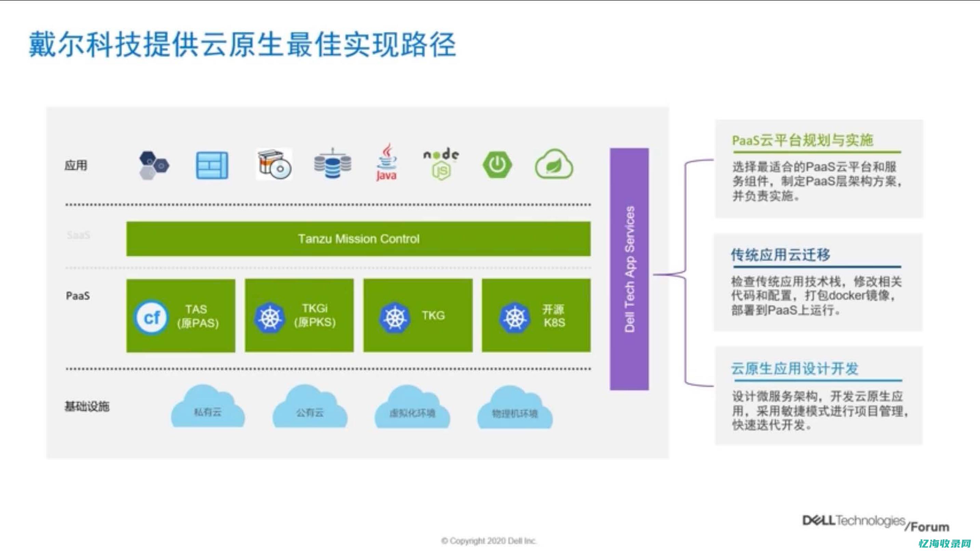The width and height of the screenshot is (980, 551).
Task: Click the Cloud Foundry cf icon
Action: coord(151,317)
